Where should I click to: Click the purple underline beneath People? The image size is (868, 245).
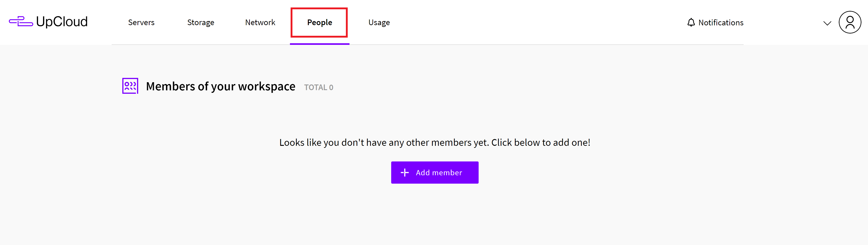(319, 43)
